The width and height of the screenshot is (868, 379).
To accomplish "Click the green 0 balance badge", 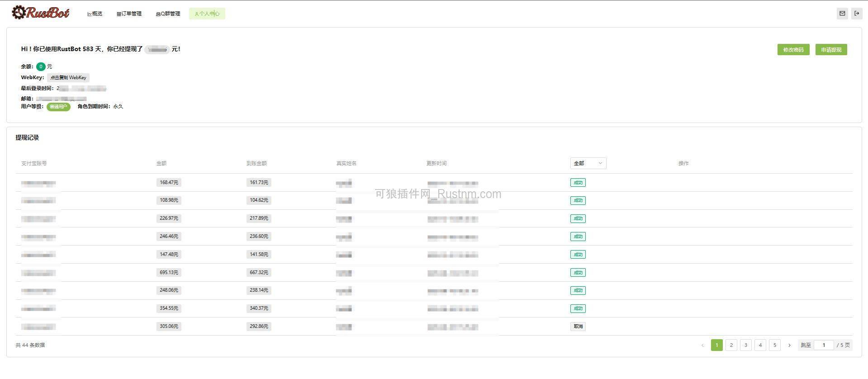I will click(41, 66).
